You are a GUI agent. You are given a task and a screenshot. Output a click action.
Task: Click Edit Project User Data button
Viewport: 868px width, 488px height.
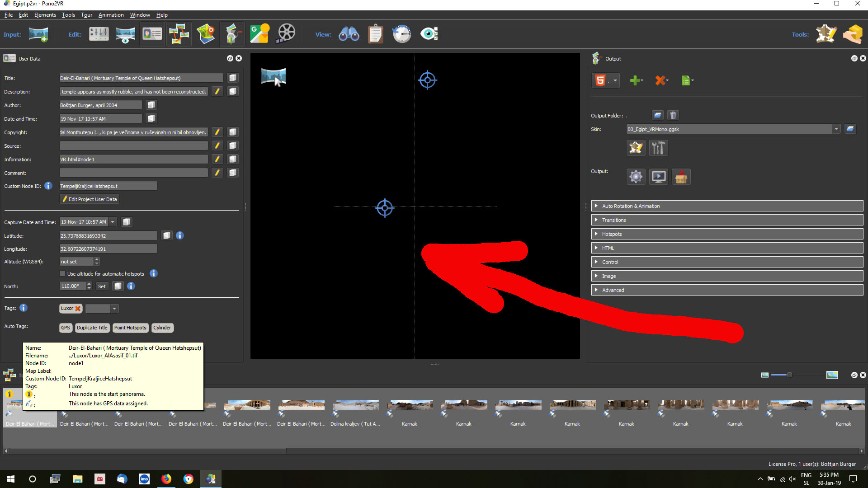(x=90, y=199)
